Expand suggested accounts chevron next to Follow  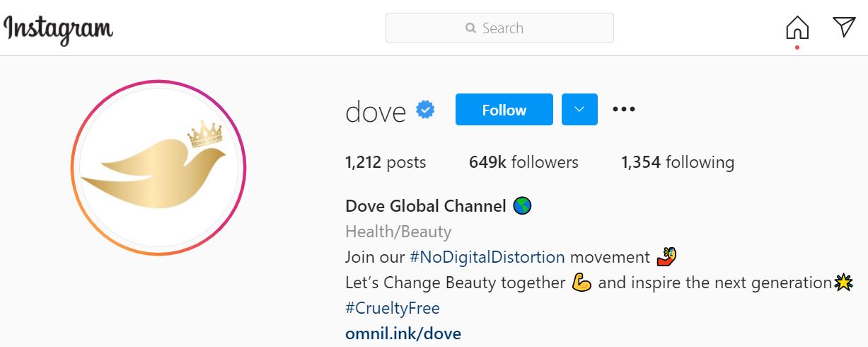579,109
